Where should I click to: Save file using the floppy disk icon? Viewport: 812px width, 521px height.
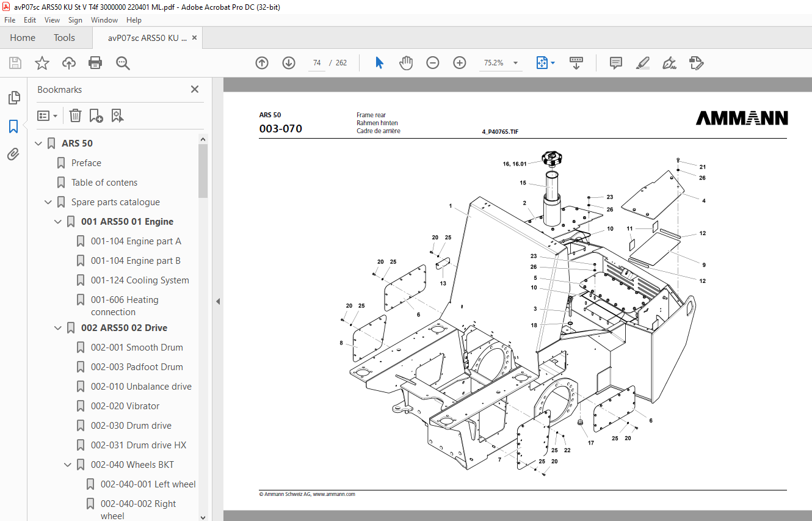pos(15,63)
